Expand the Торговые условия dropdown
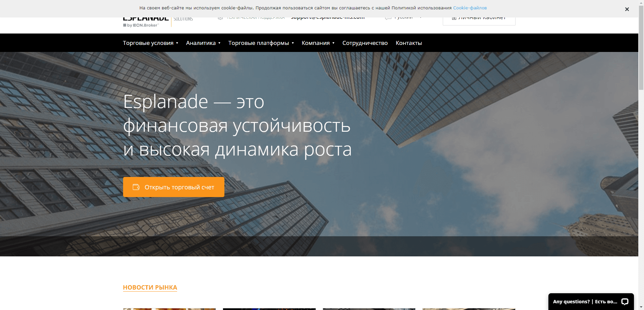Screen dimensions: 644x310 click(150, 43)
